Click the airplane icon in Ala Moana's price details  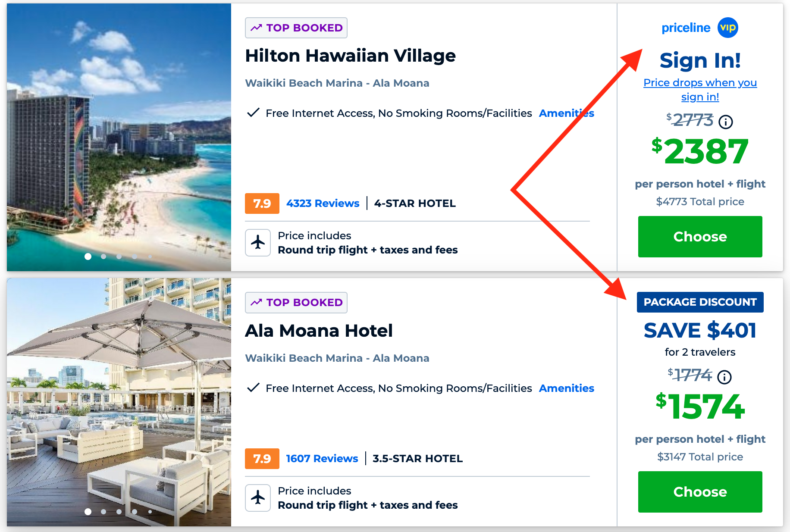257,498
